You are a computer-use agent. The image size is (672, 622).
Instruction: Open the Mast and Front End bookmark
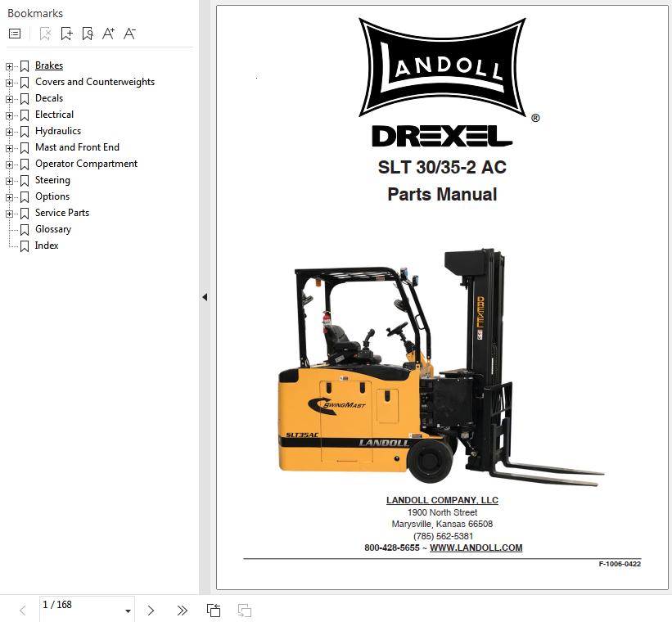coord(77,147)
